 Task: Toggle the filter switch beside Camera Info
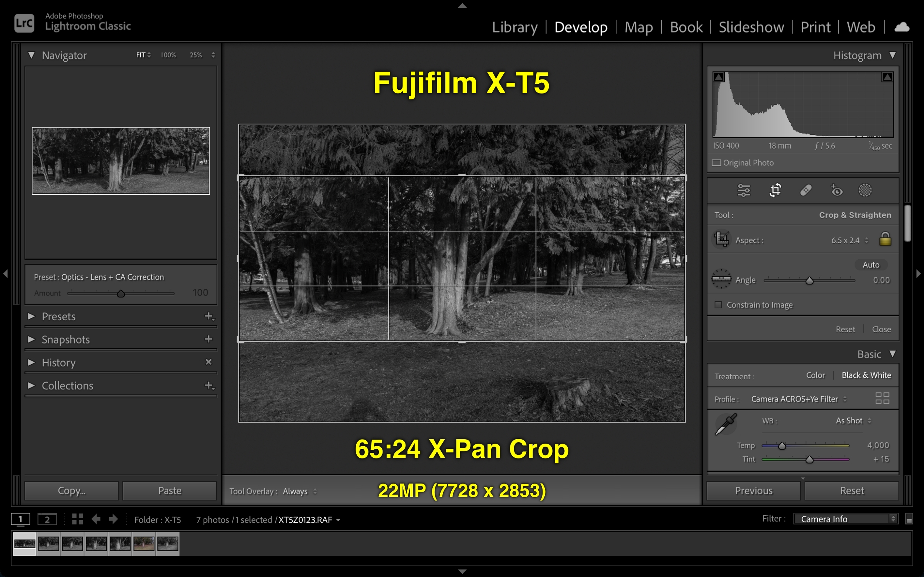tap(909, 519)
